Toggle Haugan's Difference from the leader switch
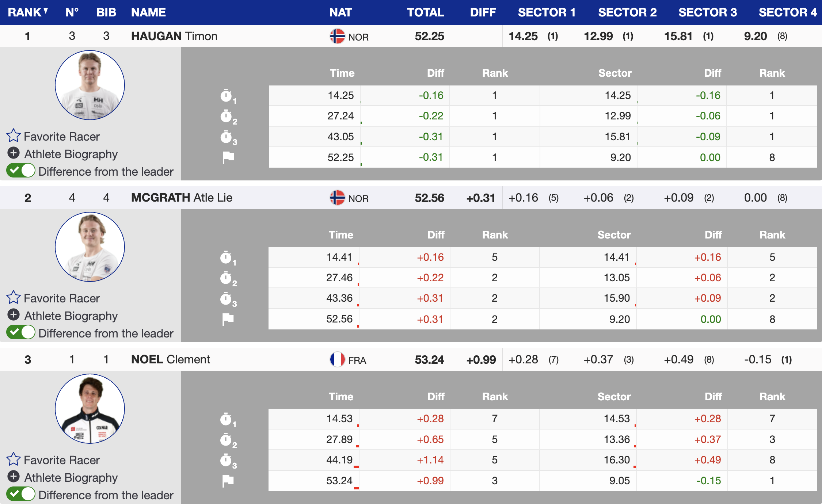The image size is (822, 504). (21, 171)
